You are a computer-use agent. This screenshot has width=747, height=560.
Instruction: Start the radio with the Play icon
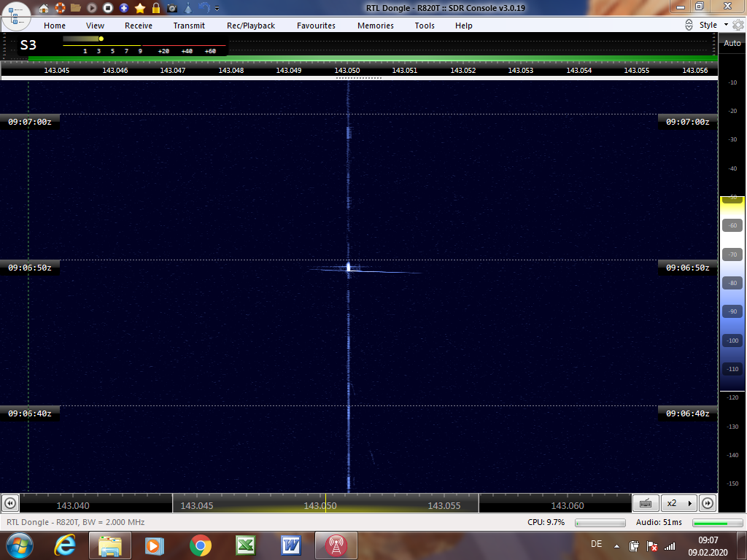(92, 8)
